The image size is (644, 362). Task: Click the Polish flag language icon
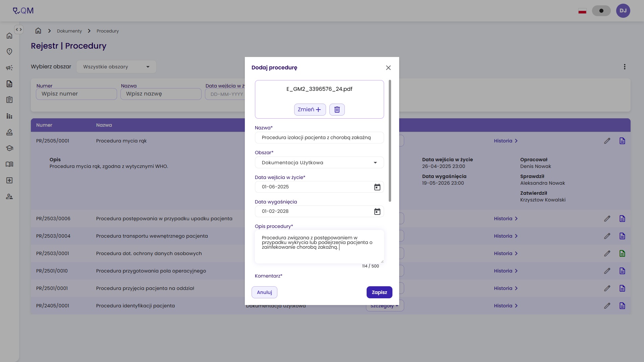click(582, 11)
